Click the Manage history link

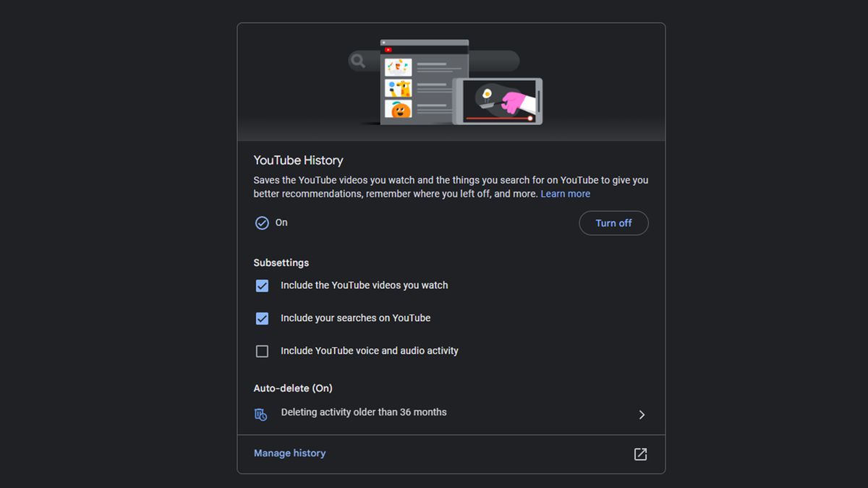pyautogui.click(x=289, y=453)
